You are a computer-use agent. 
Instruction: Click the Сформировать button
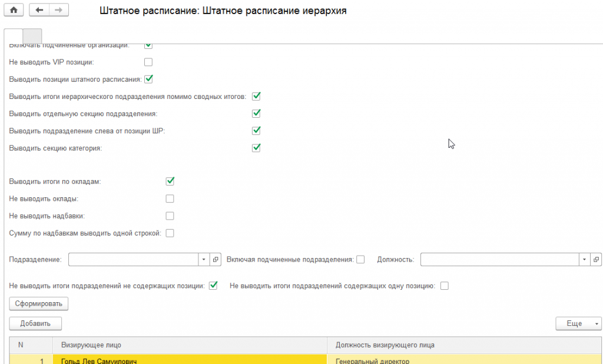(38, 303)
